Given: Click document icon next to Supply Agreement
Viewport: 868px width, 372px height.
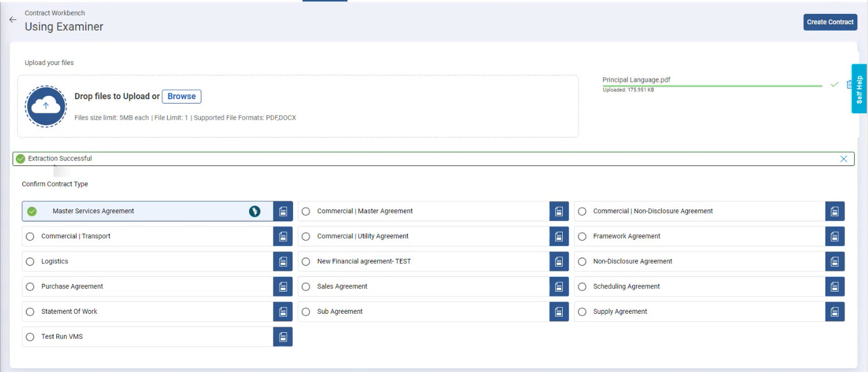Looking at the screenshot, I should (834, 311).
